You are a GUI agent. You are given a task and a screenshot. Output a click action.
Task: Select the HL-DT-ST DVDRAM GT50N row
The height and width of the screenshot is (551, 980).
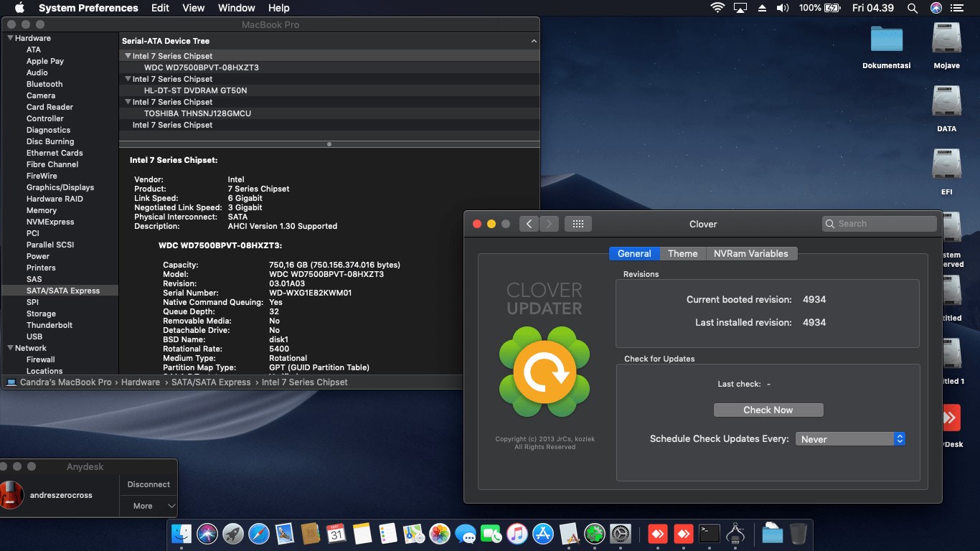(329, 90)
